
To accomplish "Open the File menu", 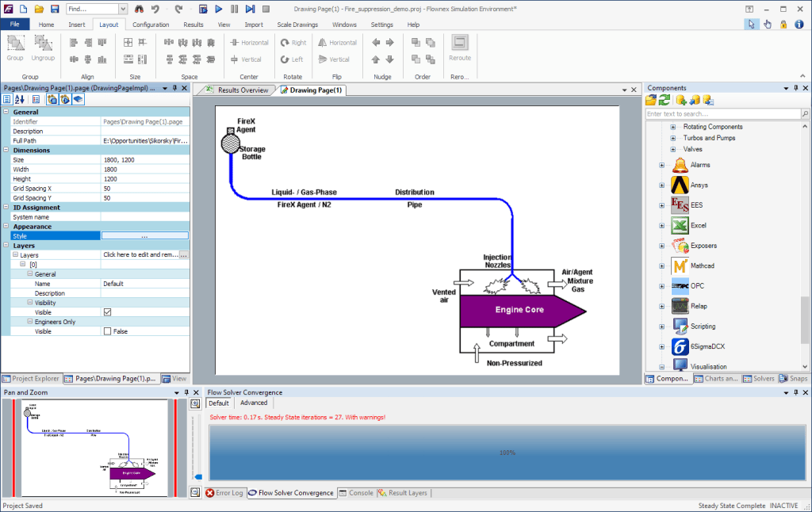I will (14, 25).
